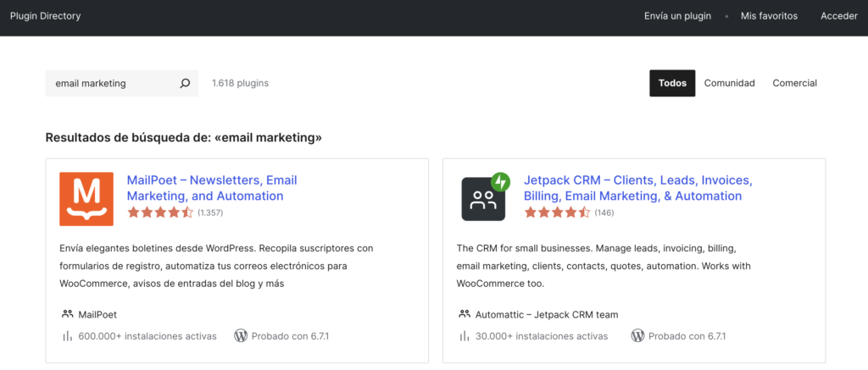Open the MailPoet orange logo

(x=86, y=199)
